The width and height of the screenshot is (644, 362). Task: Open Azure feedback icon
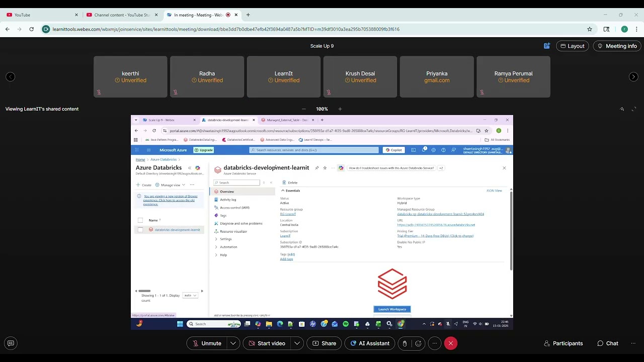[x=453, y=150]
